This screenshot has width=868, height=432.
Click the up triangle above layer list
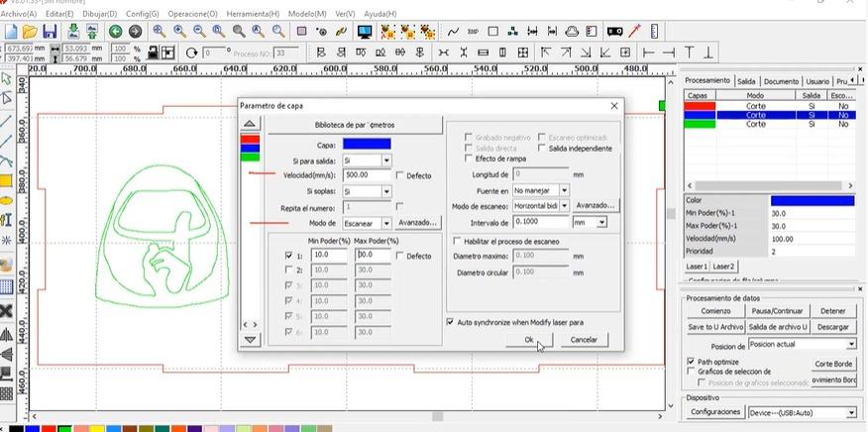tap(250, 123)
